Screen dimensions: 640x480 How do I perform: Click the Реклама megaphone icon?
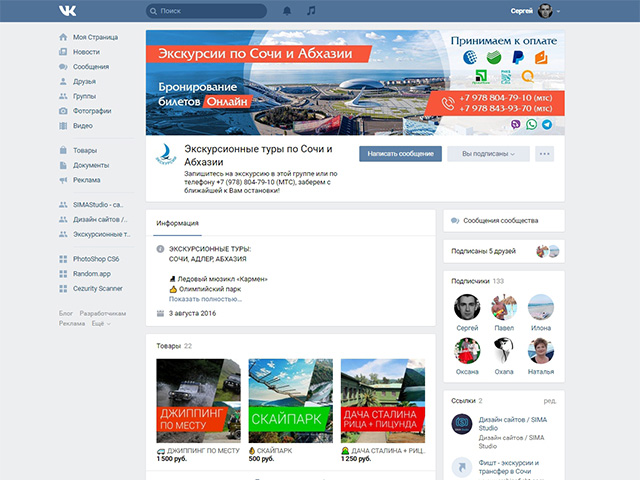[63, 180]
